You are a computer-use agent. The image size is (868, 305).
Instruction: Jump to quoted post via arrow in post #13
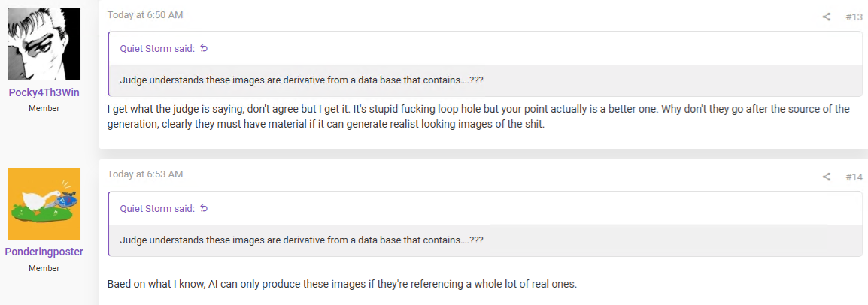(204, 48)
